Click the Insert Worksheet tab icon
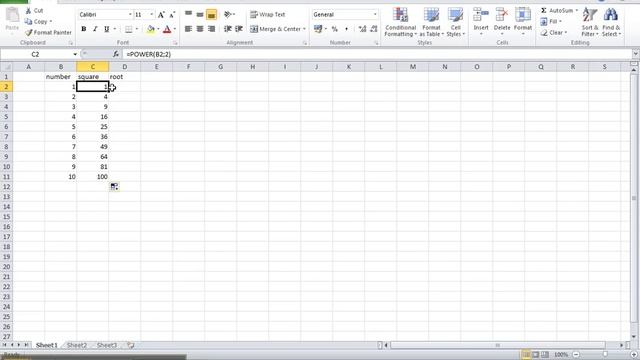 131,345
